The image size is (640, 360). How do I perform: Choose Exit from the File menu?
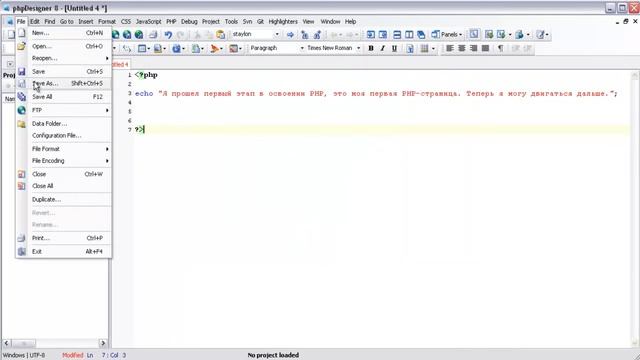click(x=64, y=251)
